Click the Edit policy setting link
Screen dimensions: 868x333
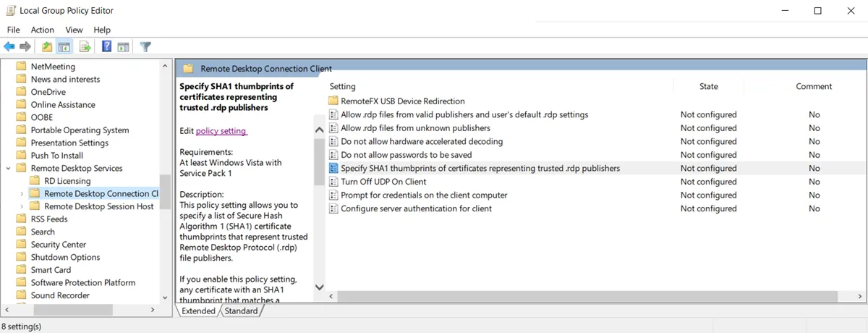[221, 131]
